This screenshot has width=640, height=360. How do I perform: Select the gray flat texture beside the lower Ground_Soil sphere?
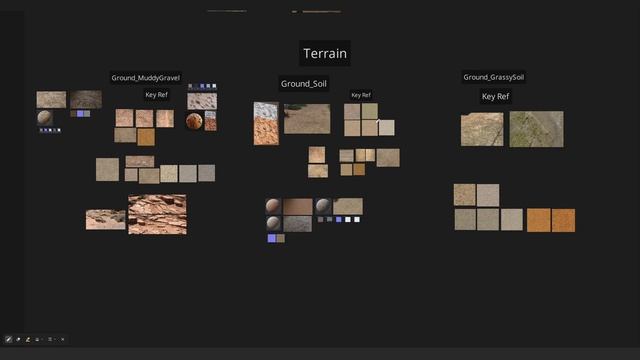click(x=298, y=224)
